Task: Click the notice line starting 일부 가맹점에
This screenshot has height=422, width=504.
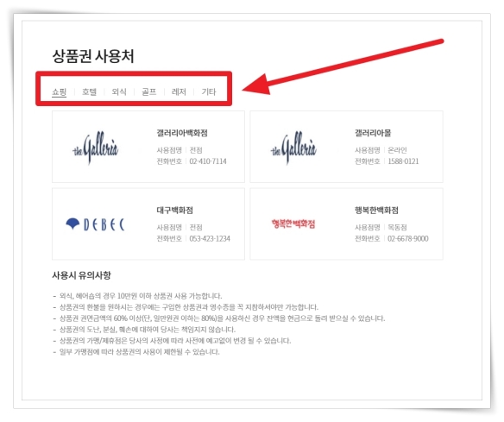Action: [139, 352]
